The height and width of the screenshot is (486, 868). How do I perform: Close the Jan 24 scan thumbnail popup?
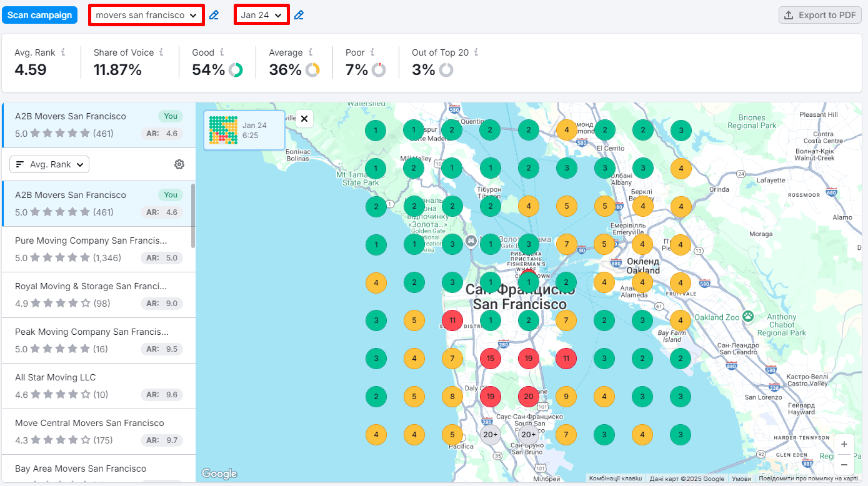click(x=304, y=119)
